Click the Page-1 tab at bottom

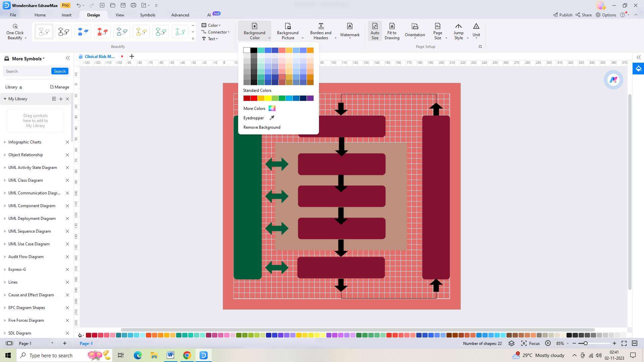pos(86,344)
